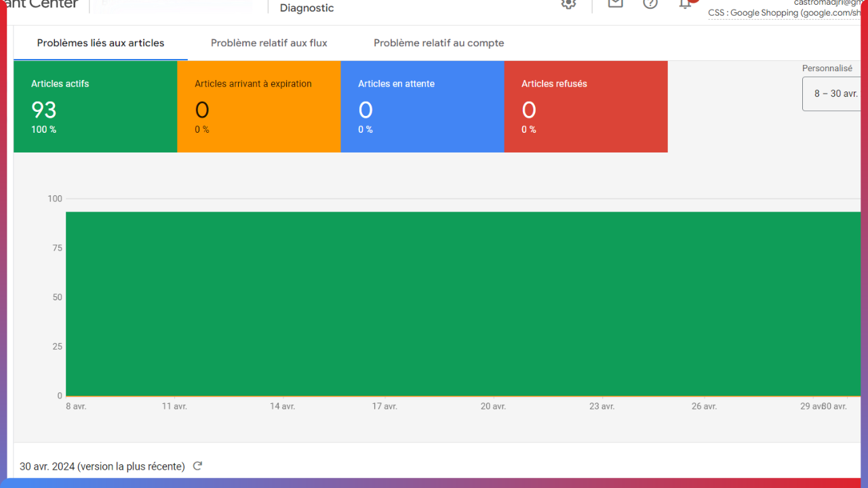
Task: Select the Problèmes liés aux articles tab
Action: coord(100,43)
